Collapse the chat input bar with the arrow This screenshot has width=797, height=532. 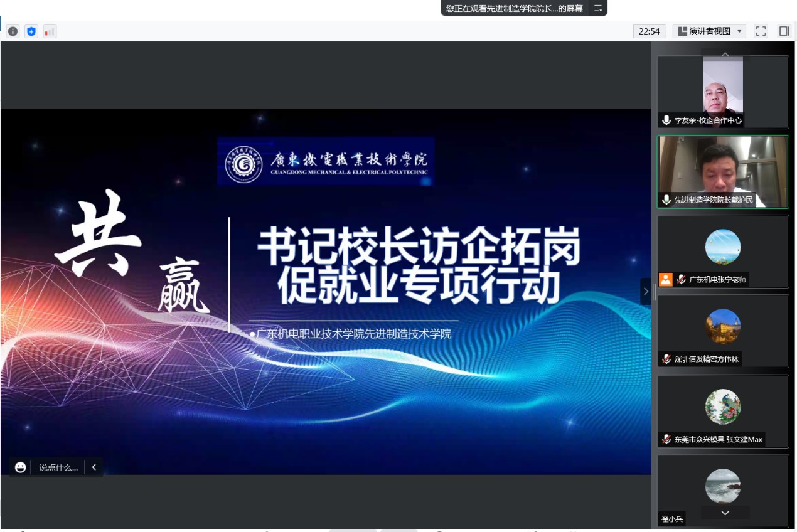[94, 467]
